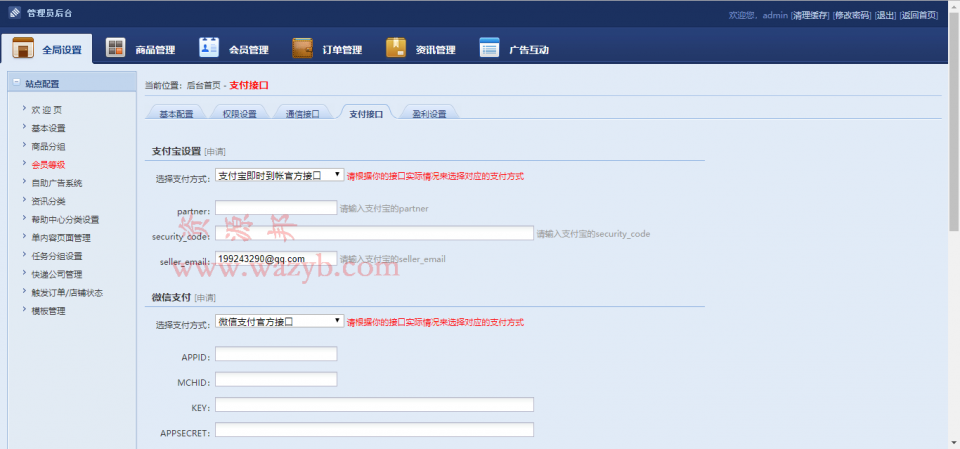The image size is (960, 449).
Task: Open 基本设置 in the sidebar
Action: [x=48, y=129]
